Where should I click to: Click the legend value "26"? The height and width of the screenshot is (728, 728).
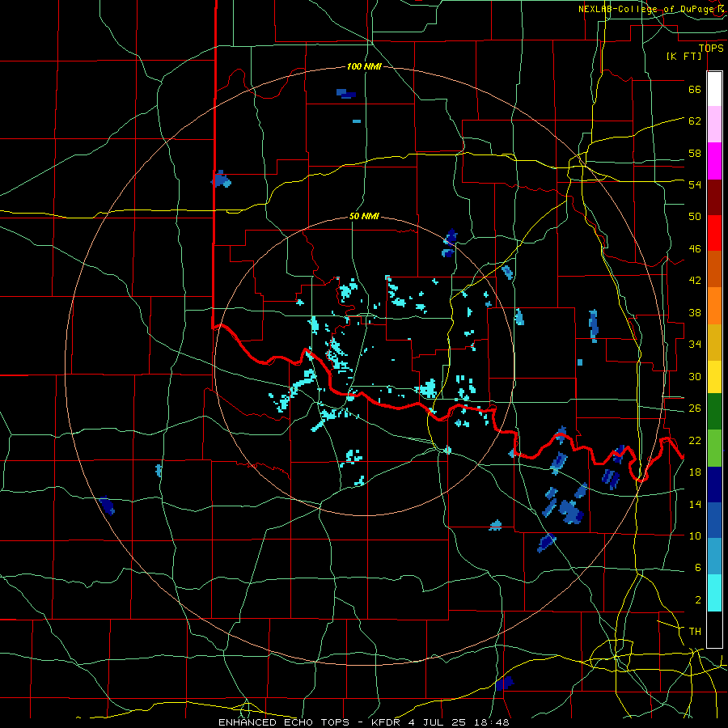tap(695, 408)
